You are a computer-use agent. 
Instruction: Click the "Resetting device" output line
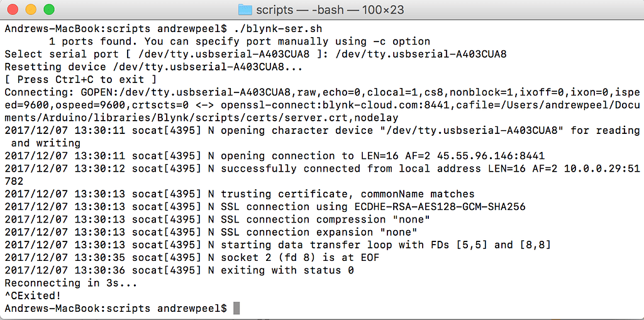tap(153, 67)
